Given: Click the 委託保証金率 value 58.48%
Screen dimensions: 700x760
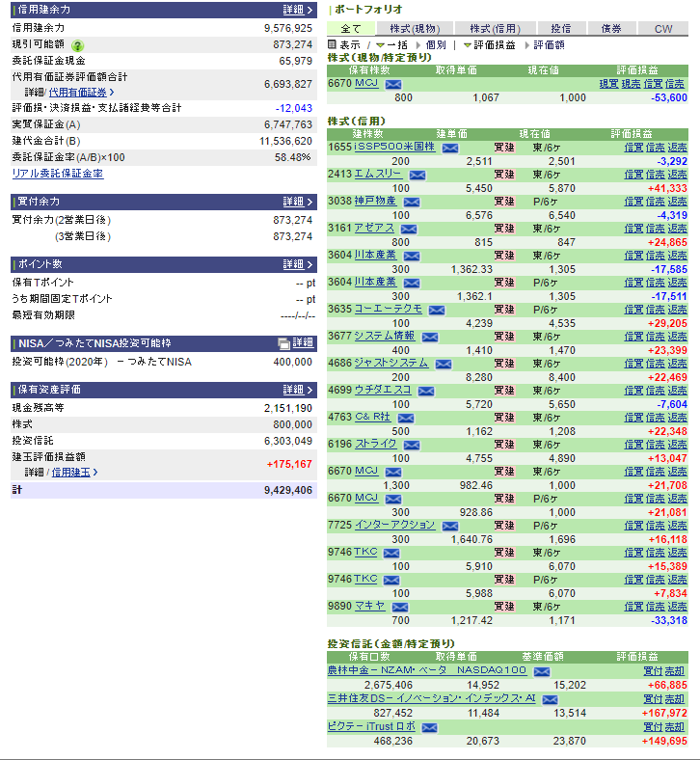Looking at the screenshot, I should point(292,157).
